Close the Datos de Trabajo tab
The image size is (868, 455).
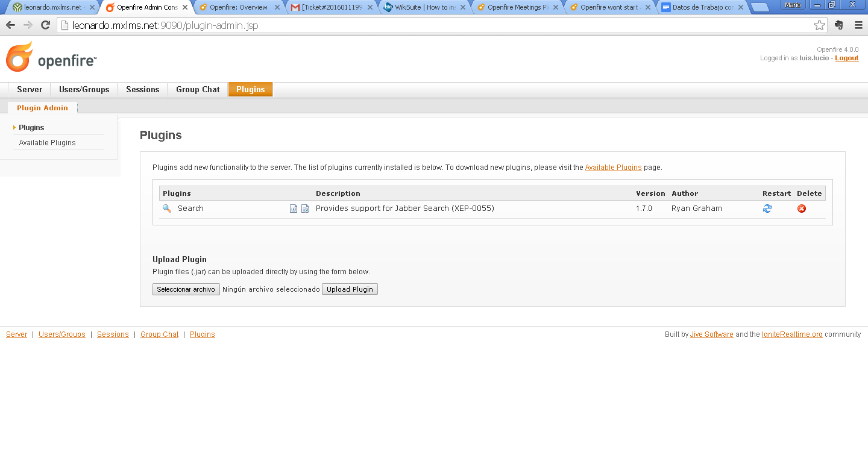tap(741, 8)
